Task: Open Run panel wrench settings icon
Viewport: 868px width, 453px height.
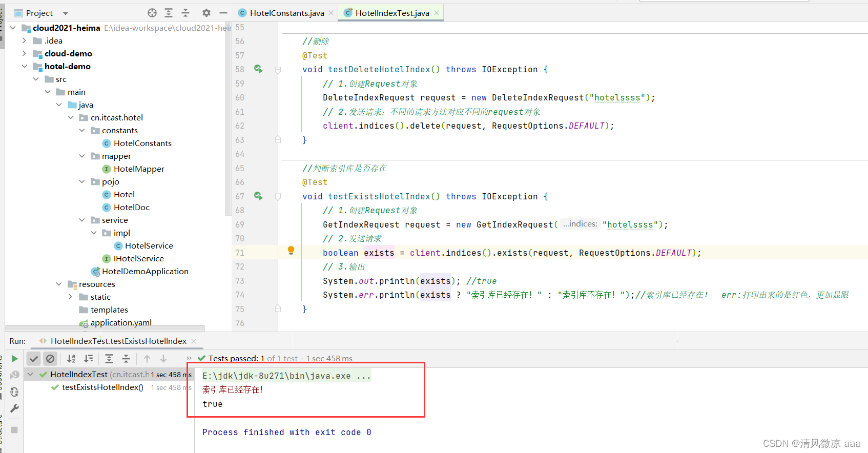Action: (15, 408)
